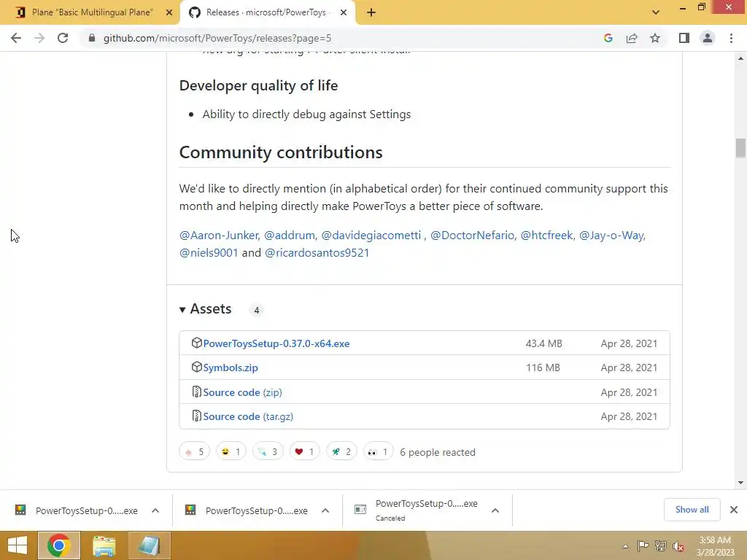747x560 pixels.
Task: Click the browser forward arrow
Action: point(39,38)
